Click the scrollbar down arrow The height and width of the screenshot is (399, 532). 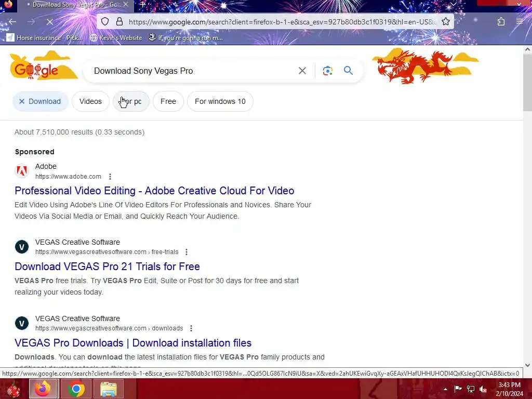pos(527,365)
